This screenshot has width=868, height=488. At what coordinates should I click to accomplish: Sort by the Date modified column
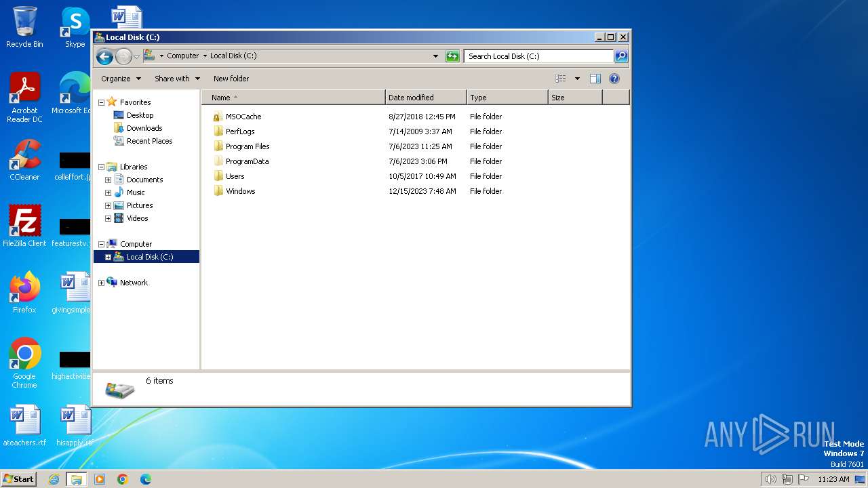pyautogui.click(x=426, y=98)
